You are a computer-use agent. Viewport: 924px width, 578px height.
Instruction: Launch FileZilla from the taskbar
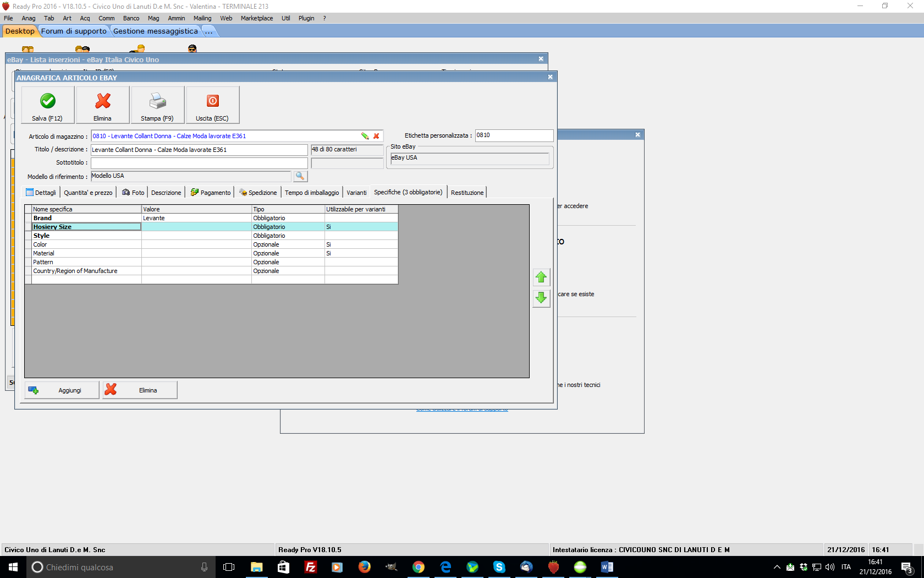pyautogui.click(x=311, y=567)
